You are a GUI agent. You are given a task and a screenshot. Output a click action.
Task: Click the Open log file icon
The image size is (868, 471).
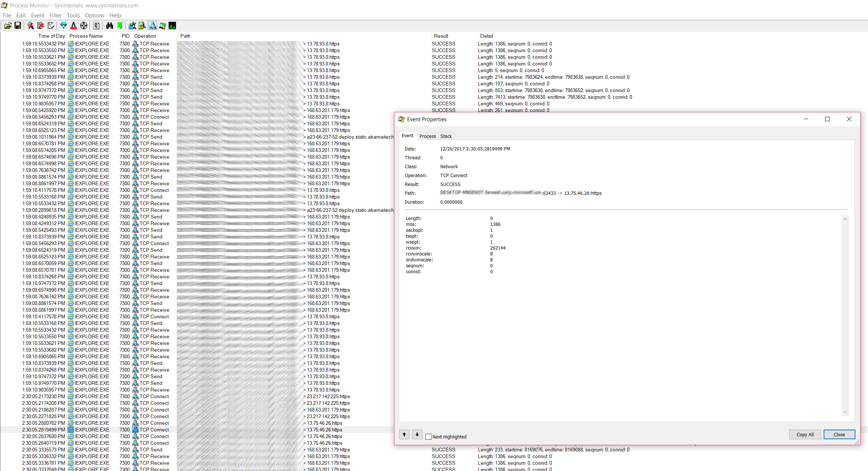pos(8,26)
